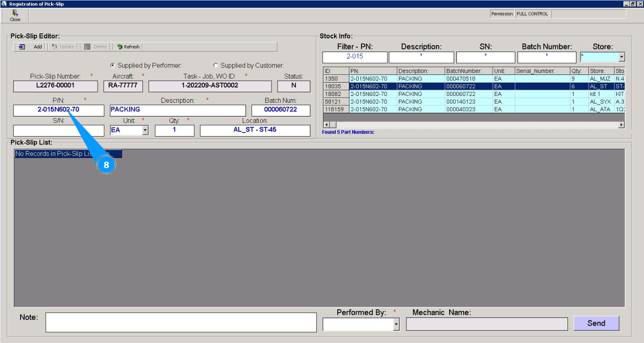This screenshot has height=343, width=644.
Task: Click the app icon in title bar
Action: click(4, 4)
